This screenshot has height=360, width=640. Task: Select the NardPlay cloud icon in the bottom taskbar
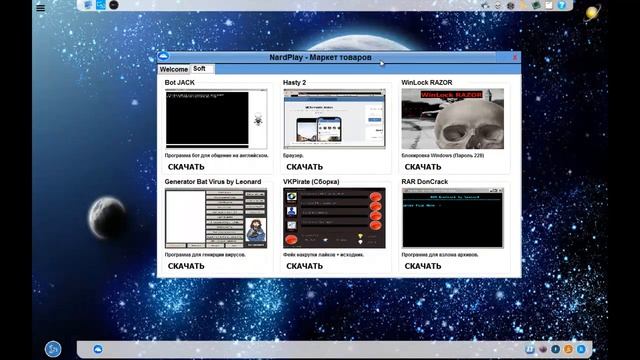point(98,349)
